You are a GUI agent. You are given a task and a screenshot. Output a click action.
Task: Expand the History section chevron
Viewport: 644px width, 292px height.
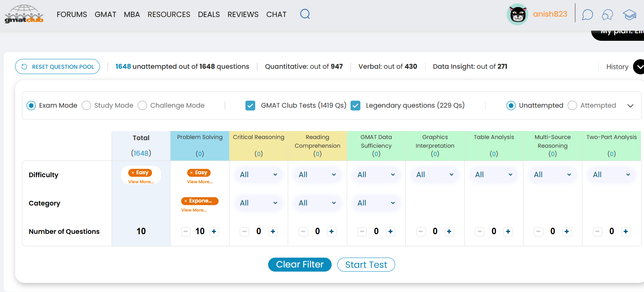click(x=639, y=67)
